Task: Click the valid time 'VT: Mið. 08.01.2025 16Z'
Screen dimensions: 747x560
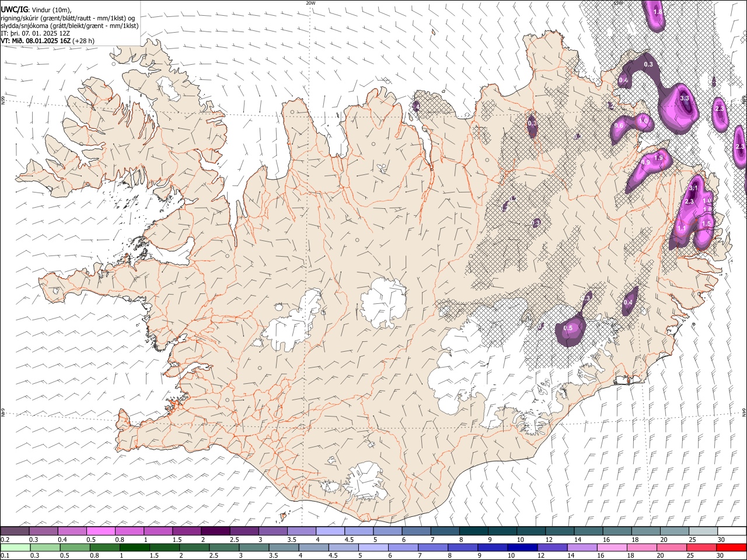Action: click(36, 41)
